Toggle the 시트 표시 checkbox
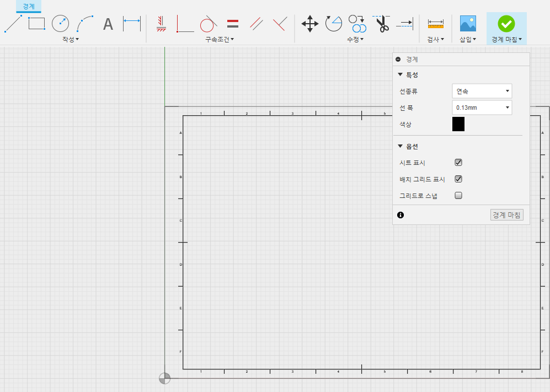Viewport: 550px width, 392px height. pyautogui.click(x=458, y=162)
